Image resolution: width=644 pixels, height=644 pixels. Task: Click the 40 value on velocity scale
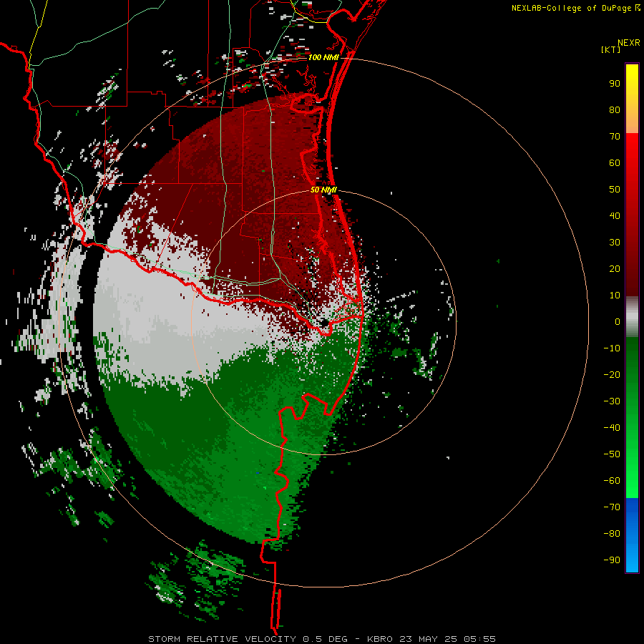[x=615, y=216]
